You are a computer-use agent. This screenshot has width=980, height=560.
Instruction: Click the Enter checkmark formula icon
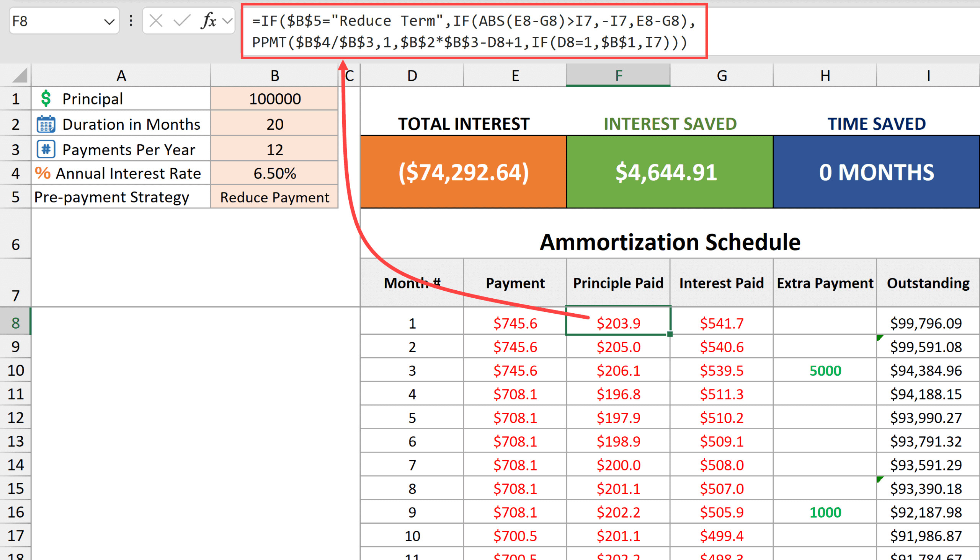(182, 21)
